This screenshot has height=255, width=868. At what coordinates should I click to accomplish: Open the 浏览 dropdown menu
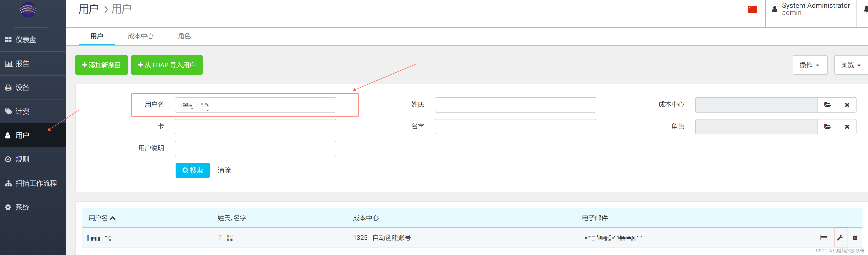click(x=851, y=65)
